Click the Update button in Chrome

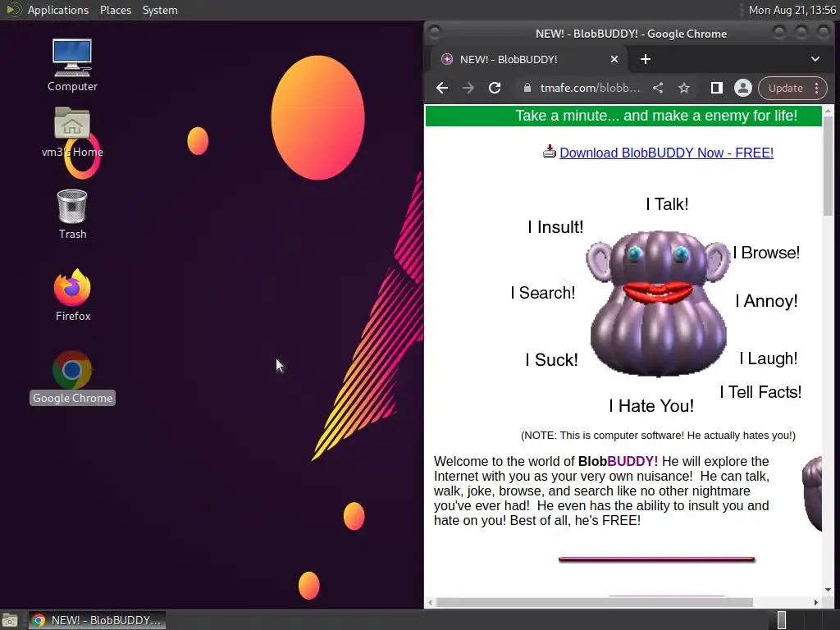(x=785, y=88)
